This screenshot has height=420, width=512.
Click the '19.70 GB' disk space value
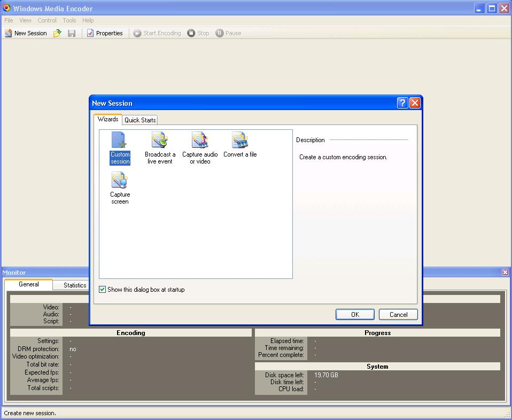326,375
